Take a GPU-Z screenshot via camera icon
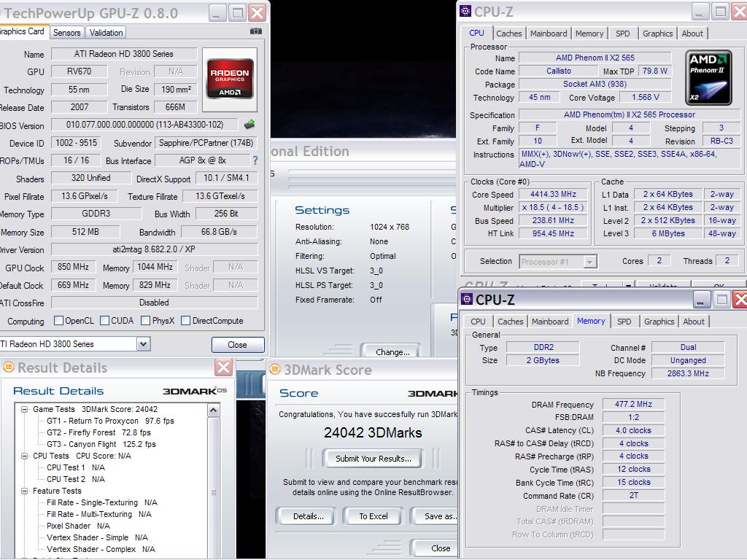The height and width of the screenshot is (560, 747). click(256, 31)
